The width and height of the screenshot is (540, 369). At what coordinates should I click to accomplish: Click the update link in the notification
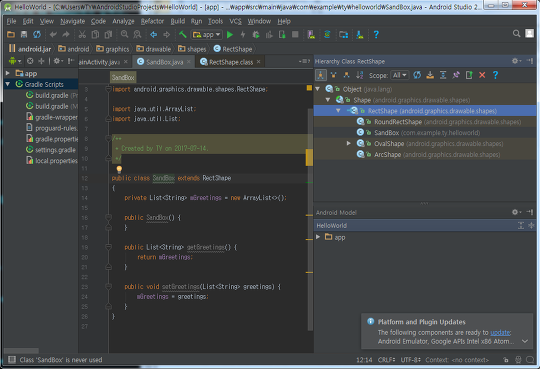pyautogui.click(x=500, y=332)
